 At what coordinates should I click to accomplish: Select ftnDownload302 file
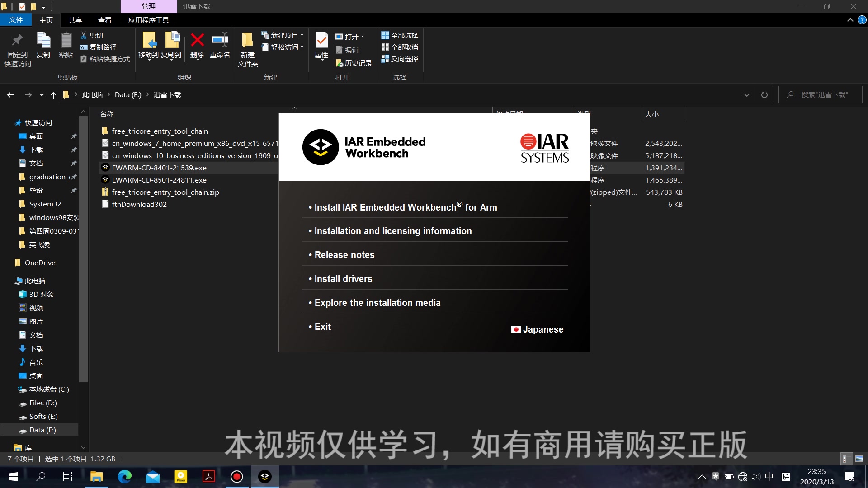(139, 204)
